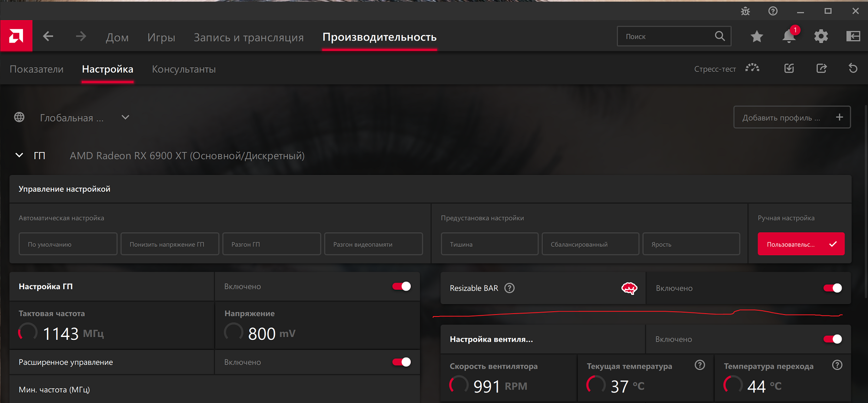Go back with the left arrow
This screenshot has width=868, height=403.
click(x=48, y=36)
